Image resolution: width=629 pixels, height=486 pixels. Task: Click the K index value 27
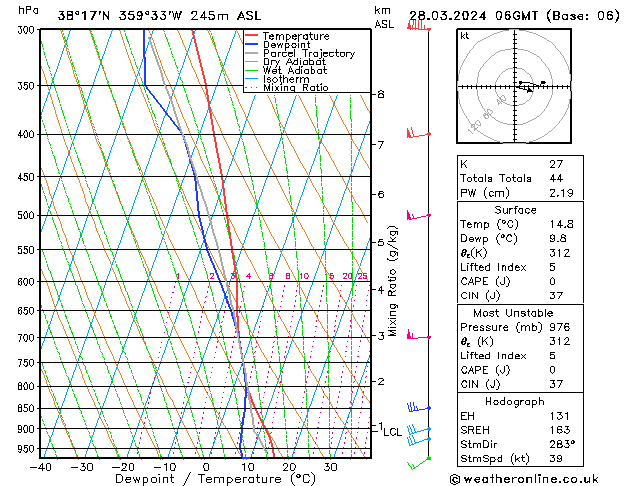click(556, 164)
